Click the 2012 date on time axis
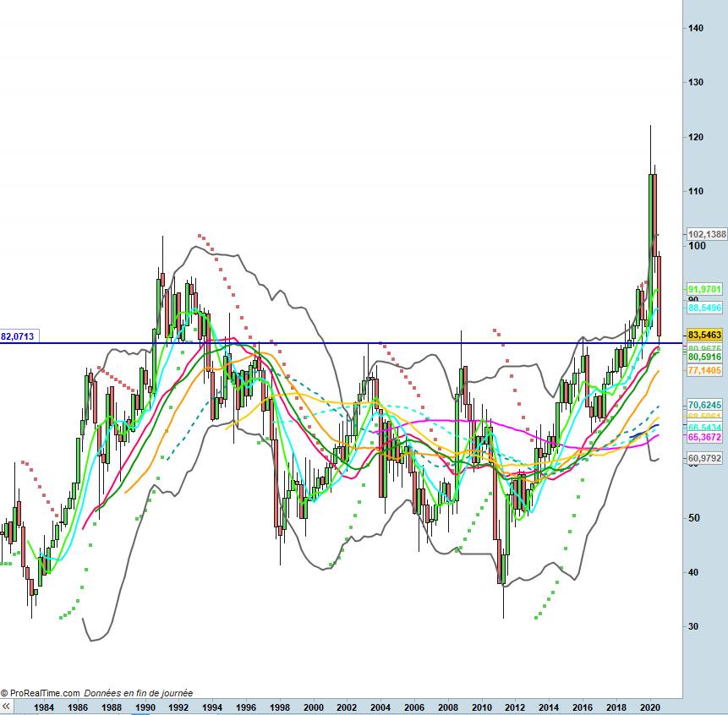Image resolution: width=728 pixels, height=715 pixels. tap(516, 707)
